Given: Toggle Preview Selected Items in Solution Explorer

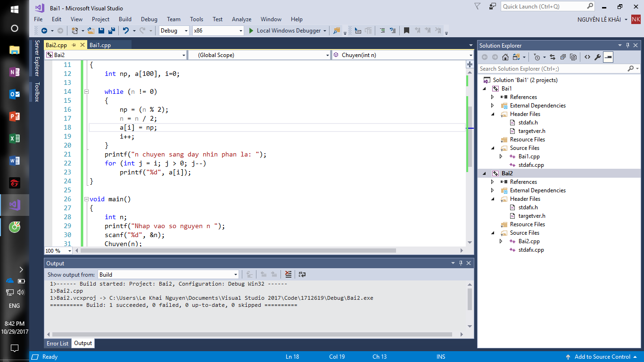Looking at the screenshot, I should (608, 57).
